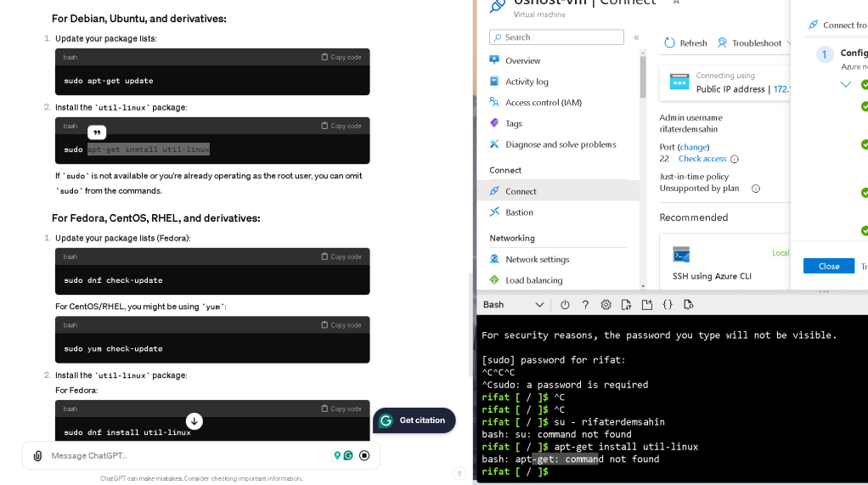Collapse the Configure step chevron
The image size is (868, 485).
pyautogui.click(x=845, y=85)
